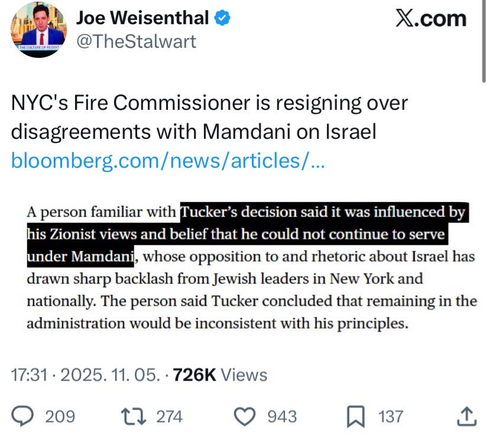Open the bloomberg.com article link

tap(167, 160)
